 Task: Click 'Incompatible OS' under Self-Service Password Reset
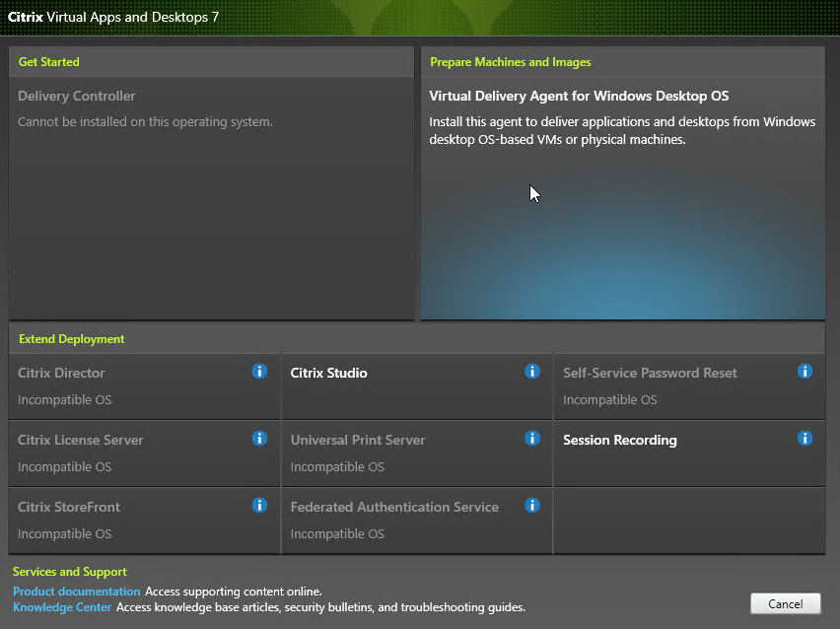pyautogui.click(x=609, y=399)
